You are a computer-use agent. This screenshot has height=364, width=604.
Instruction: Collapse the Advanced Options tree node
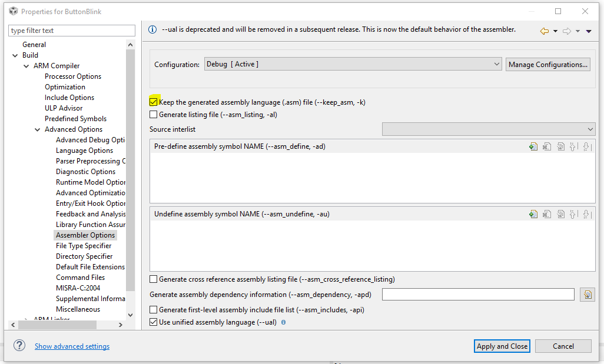click(37, 130)
